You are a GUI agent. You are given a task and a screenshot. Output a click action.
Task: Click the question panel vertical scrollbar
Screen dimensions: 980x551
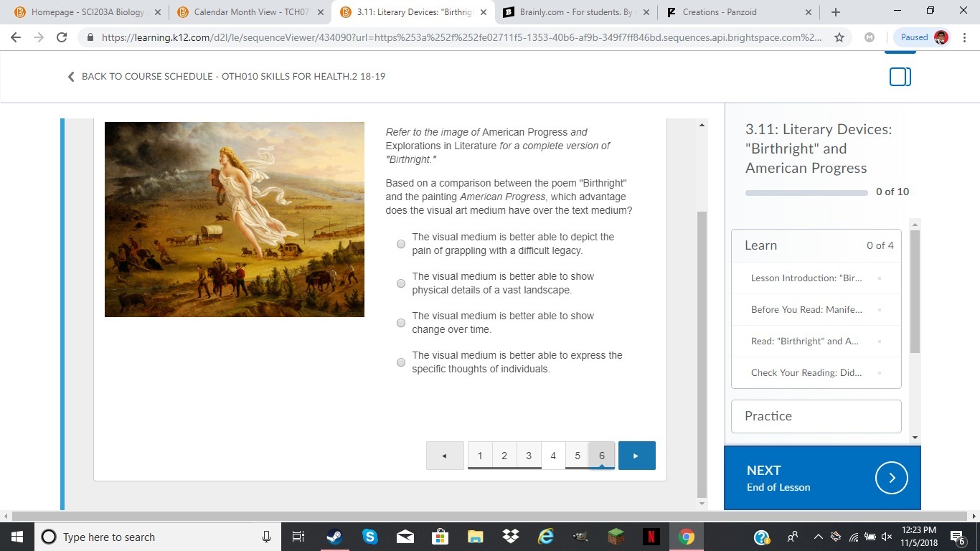[702, 354]
